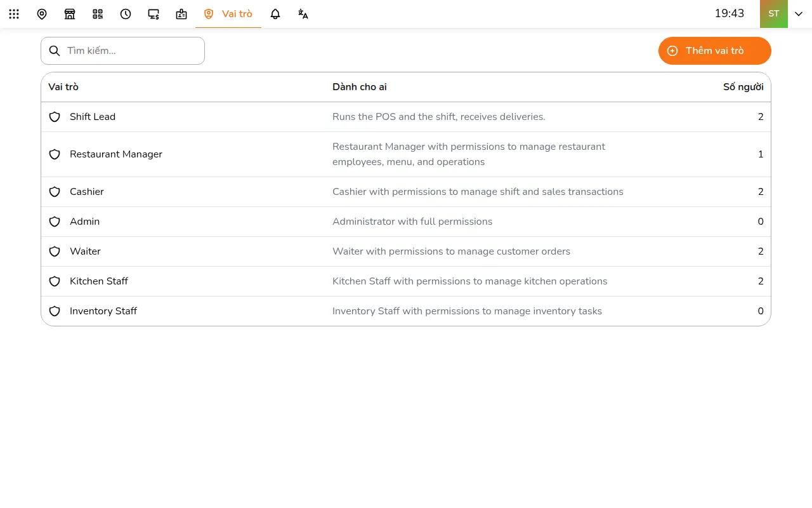Click the shield icon beside Cashier
The height and width of the screenshot is (508, 812).
pyautogui.click(x=55, y=192)
